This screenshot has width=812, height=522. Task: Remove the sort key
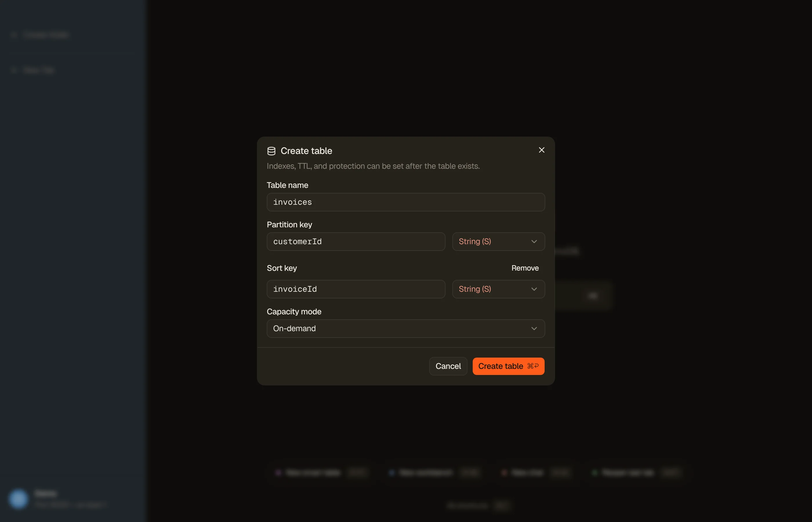[x=525, y=268]
